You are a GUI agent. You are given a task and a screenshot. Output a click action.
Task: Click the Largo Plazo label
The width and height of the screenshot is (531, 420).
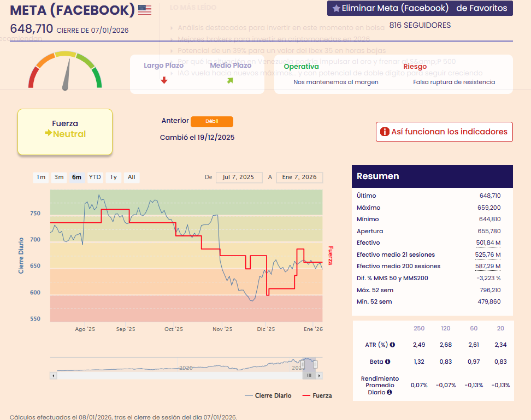(163, 66)
